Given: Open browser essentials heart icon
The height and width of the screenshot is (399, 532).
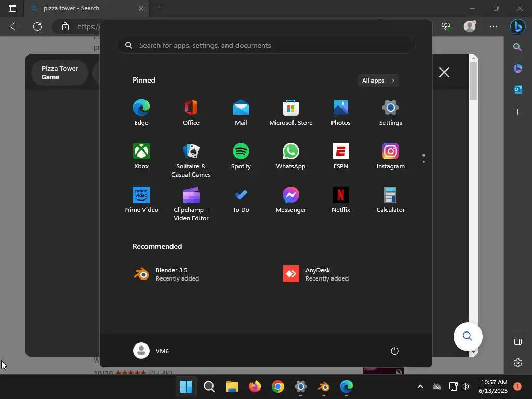Looking at the screenshot, I should click(x=445, y=26).
